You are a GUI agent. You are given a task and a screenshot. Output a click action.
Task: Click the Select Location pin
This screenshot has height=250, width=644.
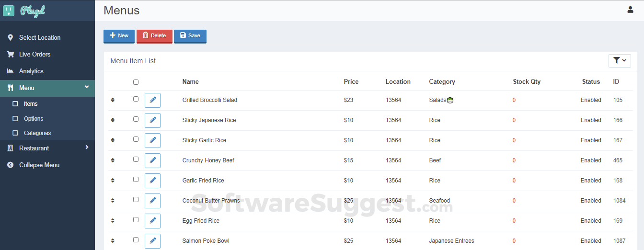[x=10, y=37]
